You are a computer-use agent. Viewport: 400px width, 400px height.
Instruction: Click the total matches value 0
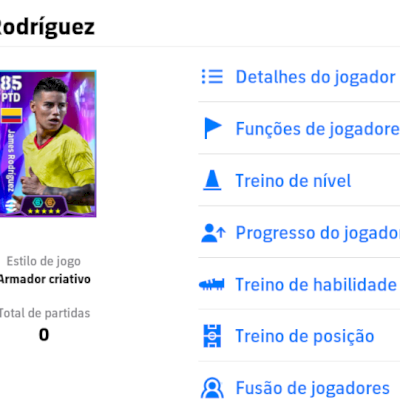pyautogui.click(x=44, y=334)
